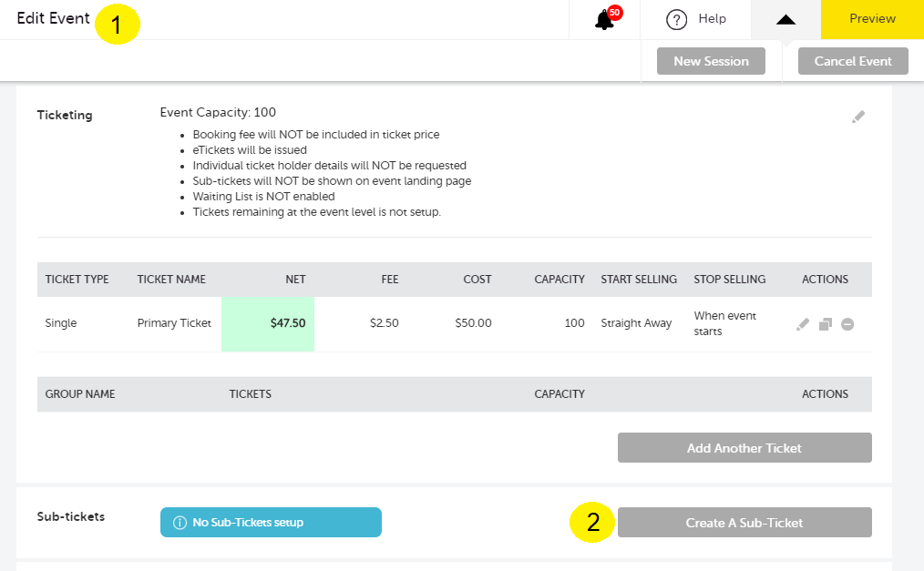Remove Primary Ticket using the minus circle icon

click(x=847, y=323)
